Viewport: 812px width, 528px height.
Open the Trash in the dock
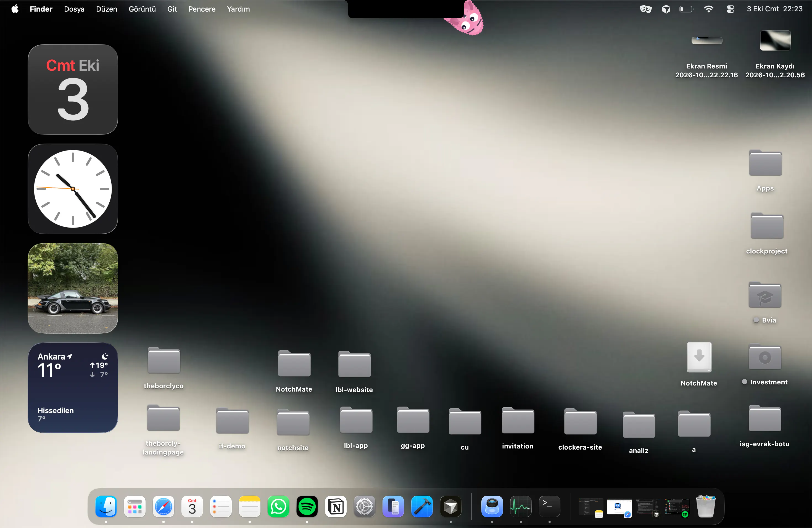[705, 506]
